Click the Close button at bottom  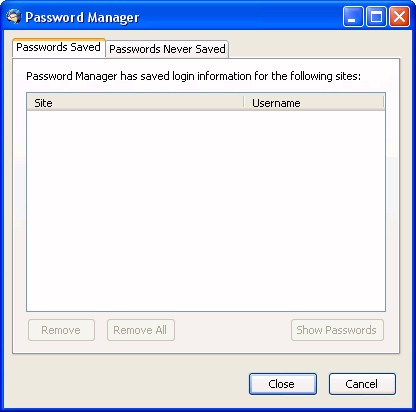pyautogui.click(x=283, y=384)
